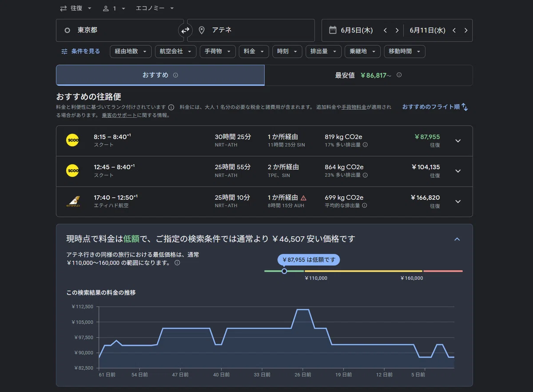Click the アテネ destination field
This screenshot has height=392, width=533.
pos(251,30)
